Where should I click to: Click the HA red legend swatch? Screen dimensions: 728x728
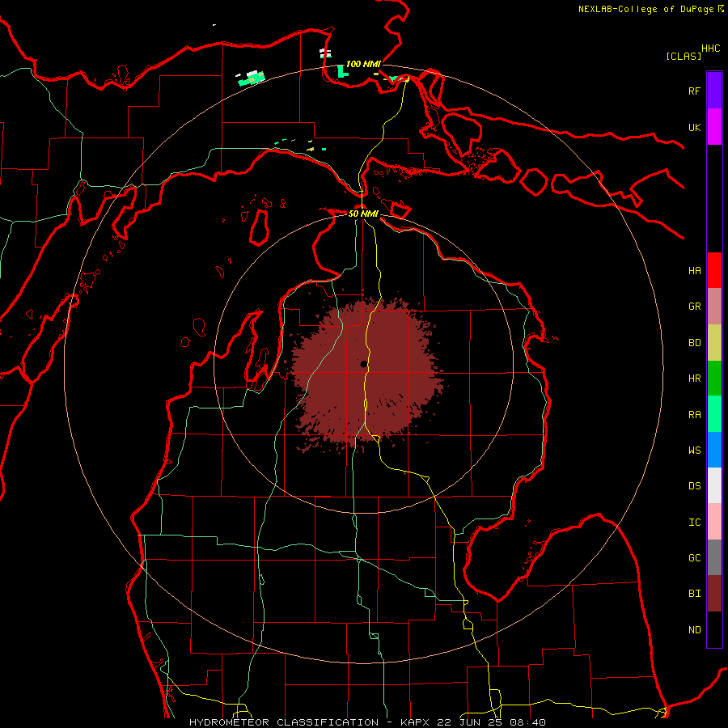point(714,270)
